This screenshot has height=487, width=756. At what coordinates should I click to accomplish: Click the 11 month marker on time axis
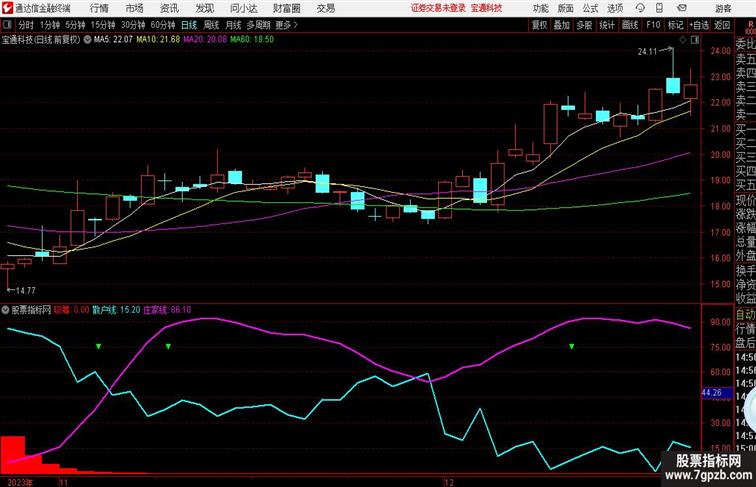tap(64, 482)
